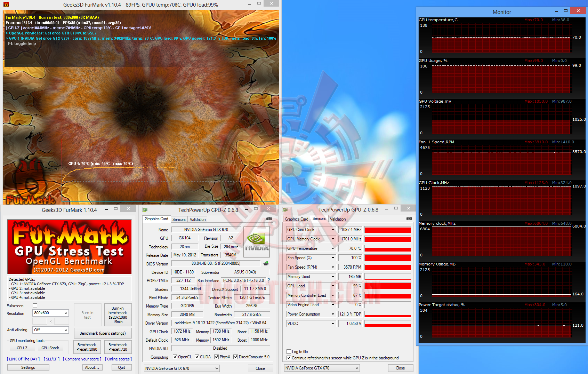Viewport: 588px width, 374px height.
Task: Click the GPU temperature graph in the Monitor window
Action: tap(501, 38)
